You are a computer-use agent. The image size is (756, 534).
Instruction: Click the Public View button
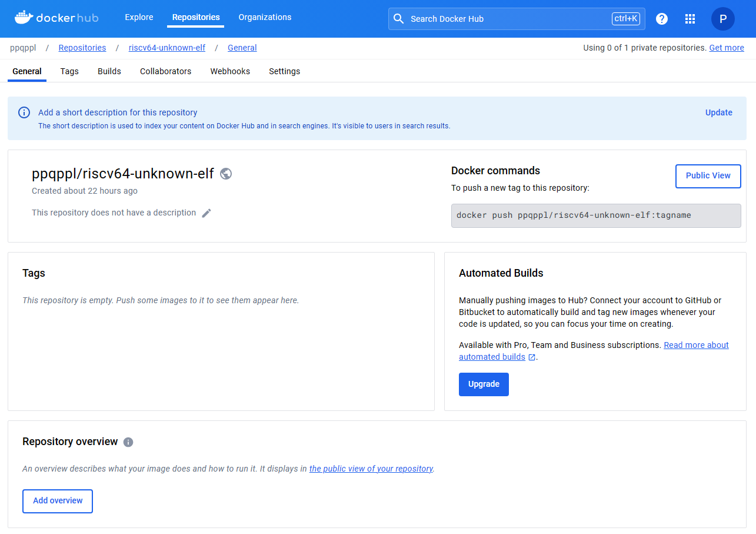coord(708,176)
